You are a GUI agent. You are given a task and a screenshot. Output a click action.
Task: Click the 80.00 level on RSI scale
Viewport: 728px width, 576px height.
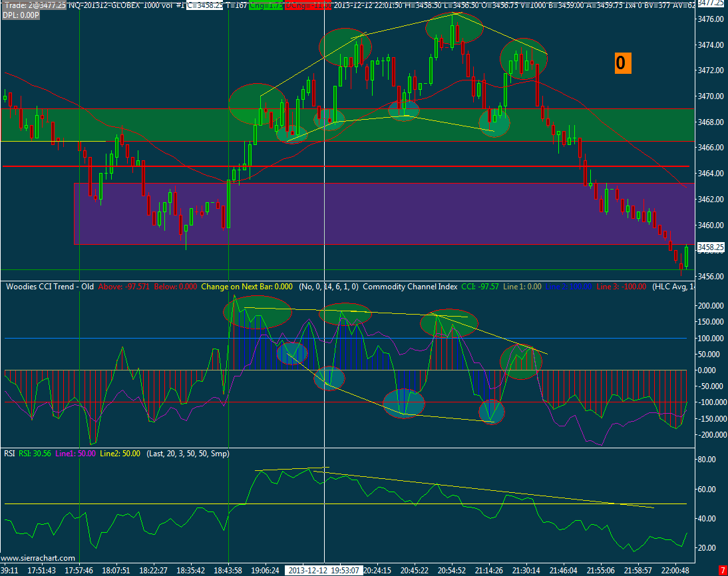pos(707,460)
